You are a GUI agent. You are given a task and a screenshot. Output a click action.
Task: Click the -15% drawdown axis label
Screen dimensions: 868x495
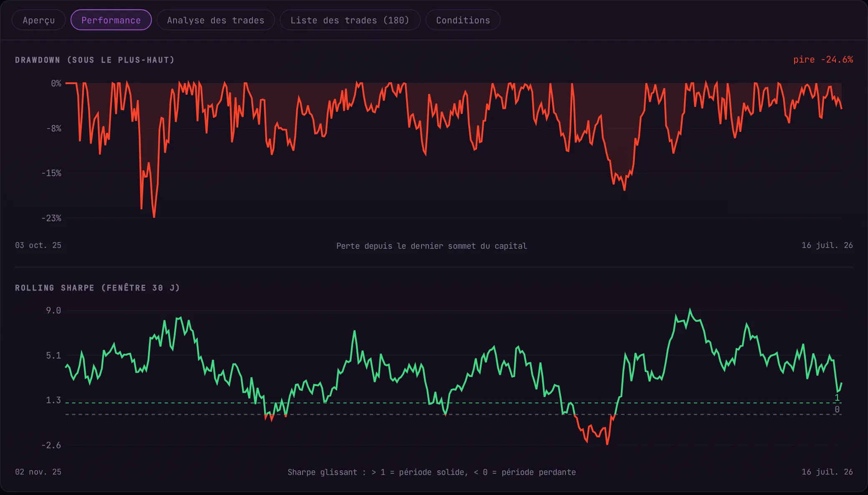pyautogui.click(x=51, y=173)
